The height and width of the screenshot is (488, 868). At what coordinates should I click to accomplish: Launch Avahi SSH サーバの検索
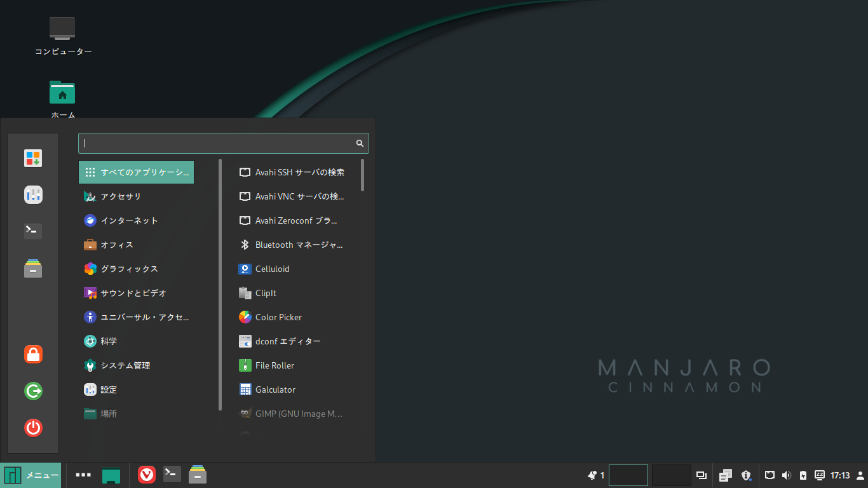point(292,172)
